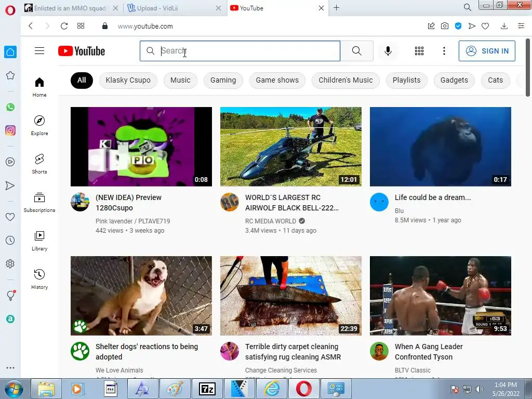Click the taskbar volume speaker icon
Viewport: 532px width, 399px height.
click(480, 389)
